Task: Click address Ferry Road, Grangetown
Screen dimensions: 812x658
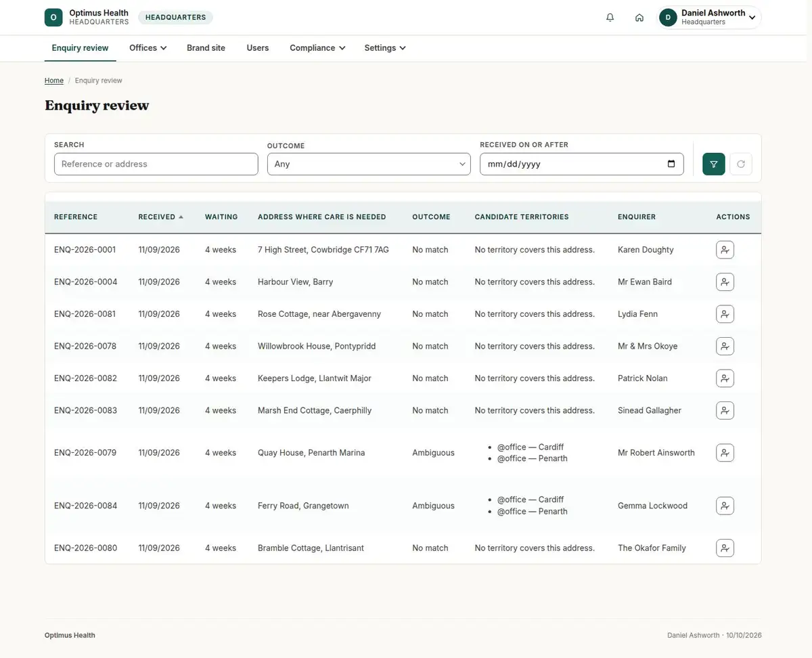Action: click(303, 506)
